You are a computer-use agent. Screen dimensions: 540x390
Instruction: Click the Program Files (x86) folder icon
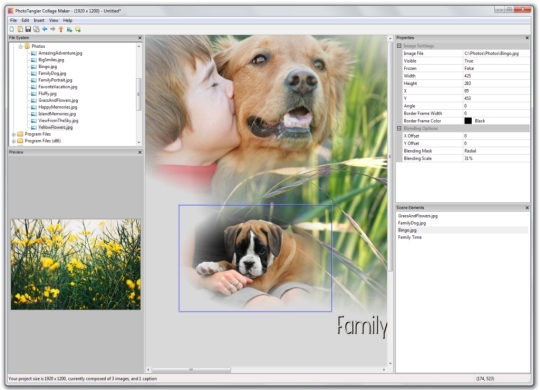(20, 141)
